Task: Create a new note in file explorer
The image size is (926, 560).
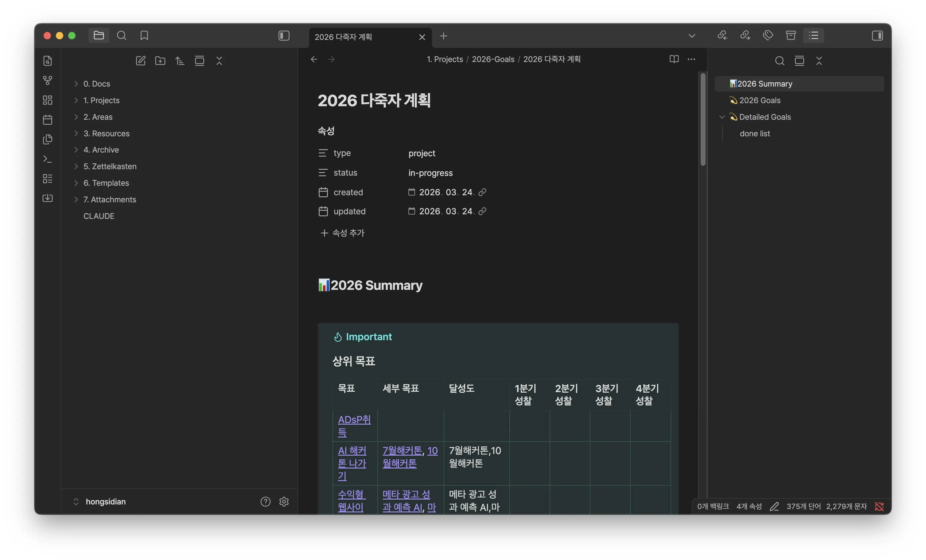Action: click(x=141, y=60)
